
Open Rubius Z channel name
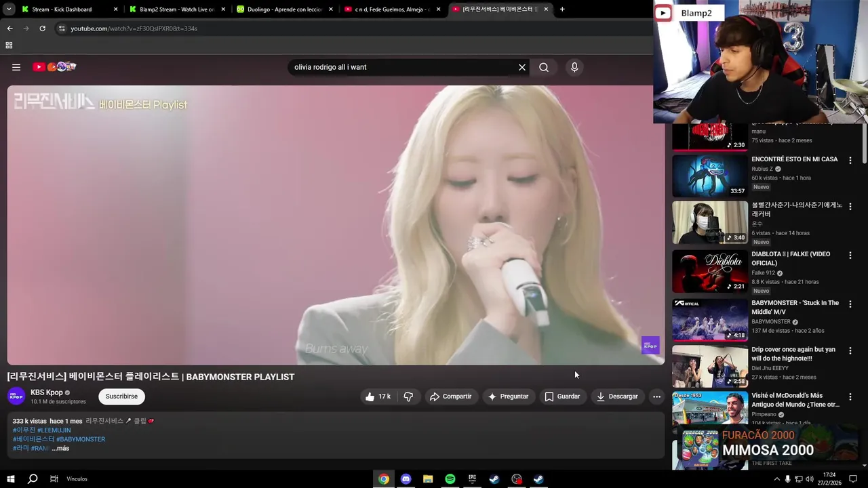coord(762,169)
